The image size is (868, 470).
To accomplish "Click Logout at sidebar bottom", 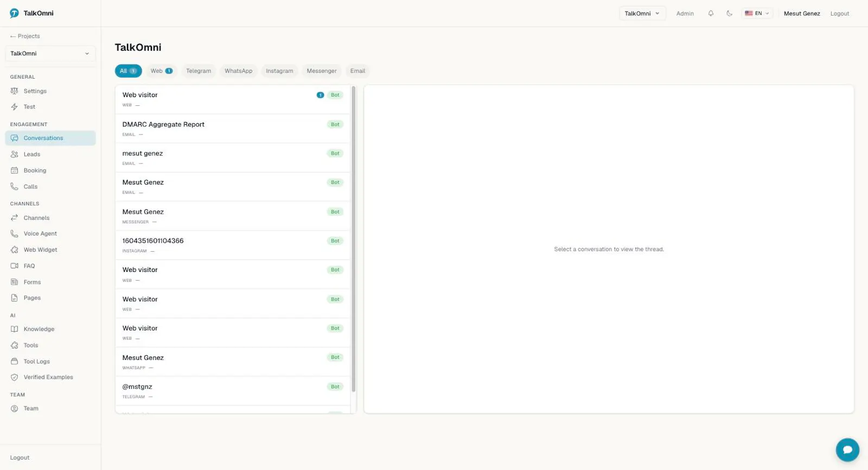I will [x=20, y=458].
